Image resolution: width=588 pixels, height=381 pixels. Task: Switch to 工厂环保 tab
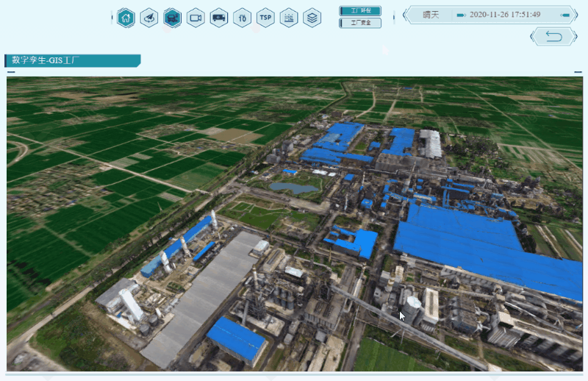pyautogui.click(x=360, y=11)
